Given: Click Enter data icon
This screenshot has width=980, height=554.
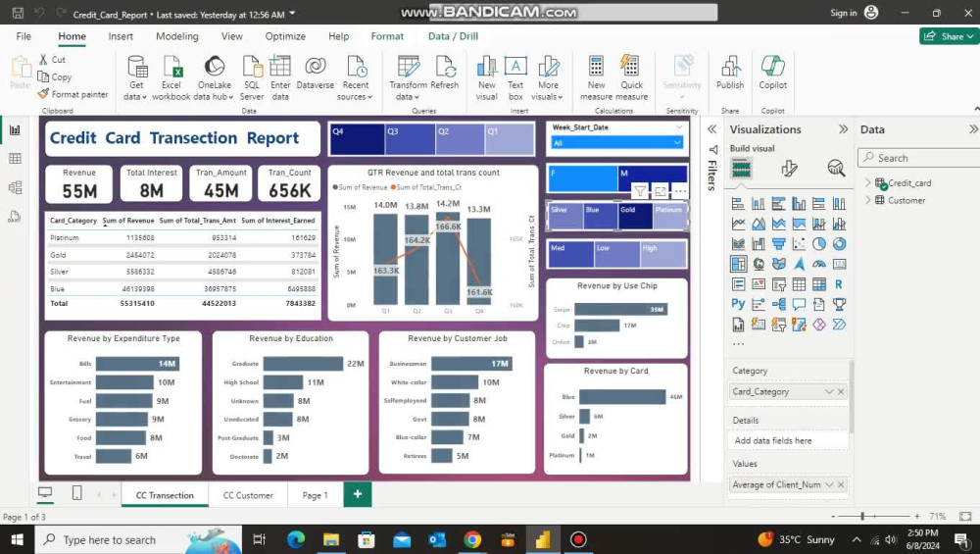Looking at the screenshot, I should [x=280, y=77].
